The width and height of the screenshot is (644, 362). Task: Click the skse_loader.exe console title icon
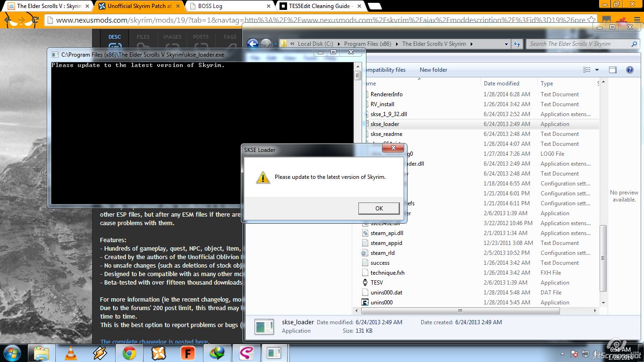[54, 55]
